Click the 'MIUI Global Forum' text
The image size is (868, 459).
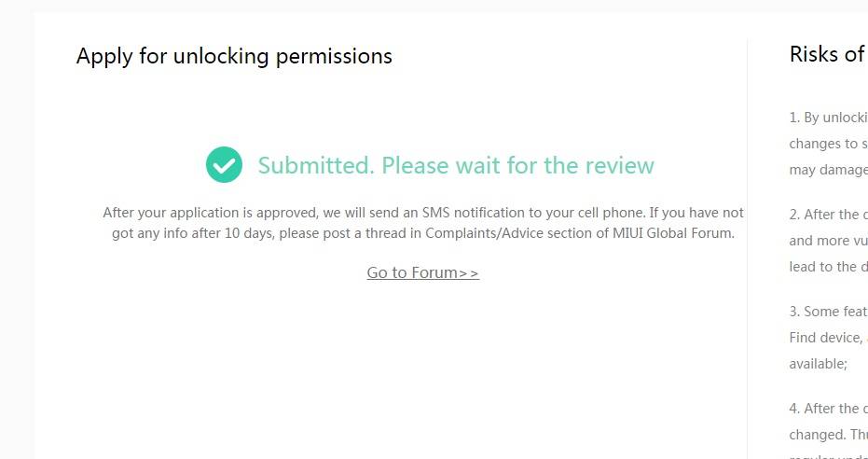pyautogui.click(x=671, y=233)
